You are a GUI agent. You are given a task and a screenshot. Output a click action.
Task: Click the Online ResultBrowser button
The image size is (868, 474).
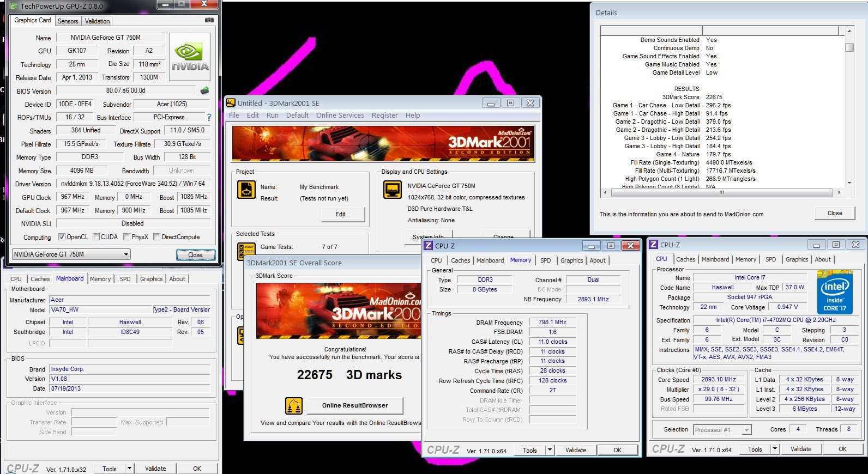tap(355, 405)
